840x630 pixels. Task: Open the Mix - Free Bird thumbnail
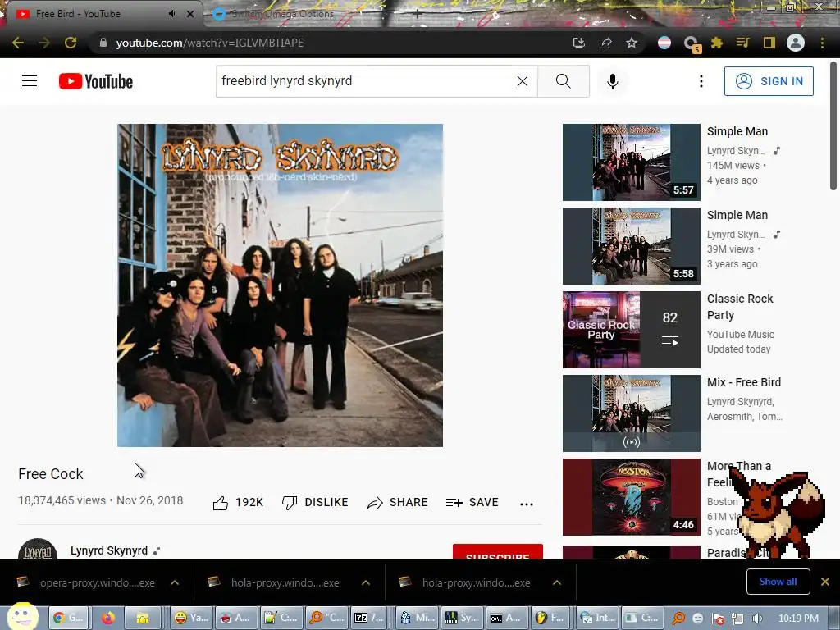coord(631,413)
